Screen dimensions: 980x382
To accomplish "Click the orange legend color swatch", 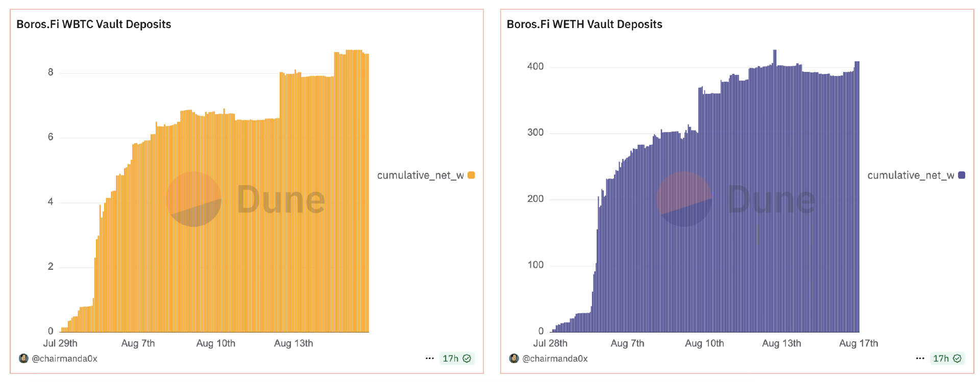I will 472,175.
